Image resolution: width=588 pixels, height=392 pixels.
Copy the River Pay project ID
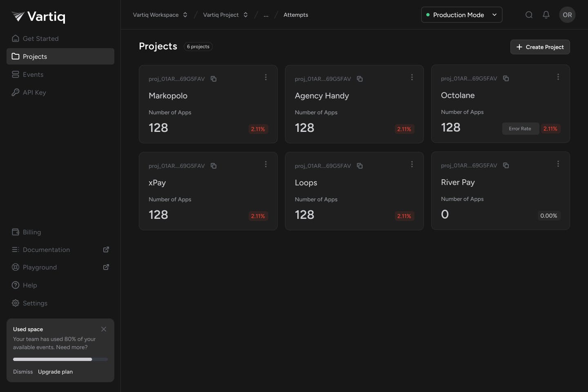tap(506, 165)
